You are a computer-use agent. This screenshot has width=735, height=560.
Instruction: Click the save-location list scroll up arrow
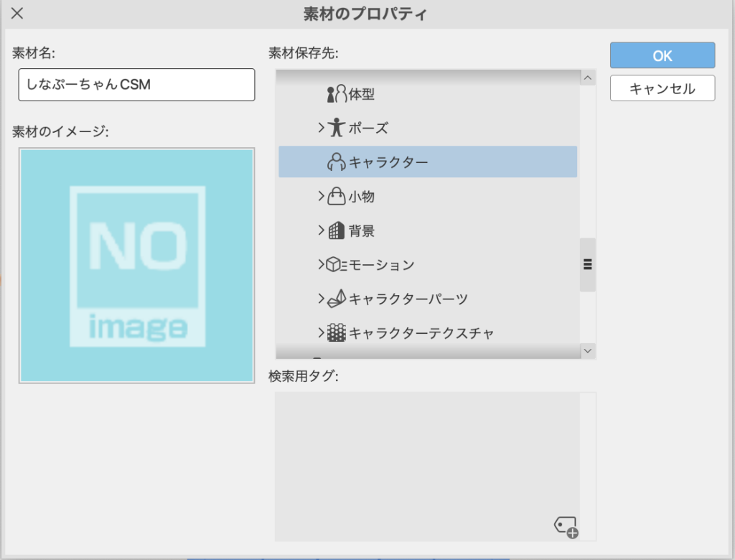pos(588,78)
